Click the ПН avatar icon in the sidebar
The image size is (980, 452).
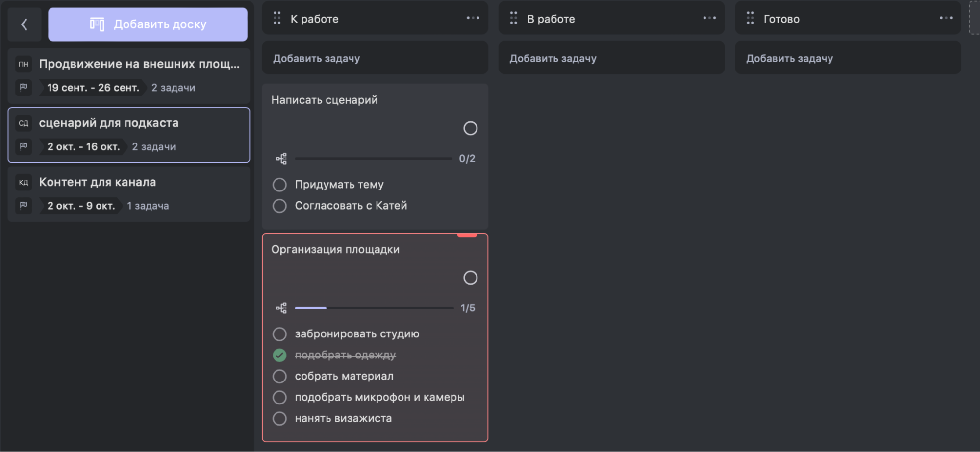point(23,64)
